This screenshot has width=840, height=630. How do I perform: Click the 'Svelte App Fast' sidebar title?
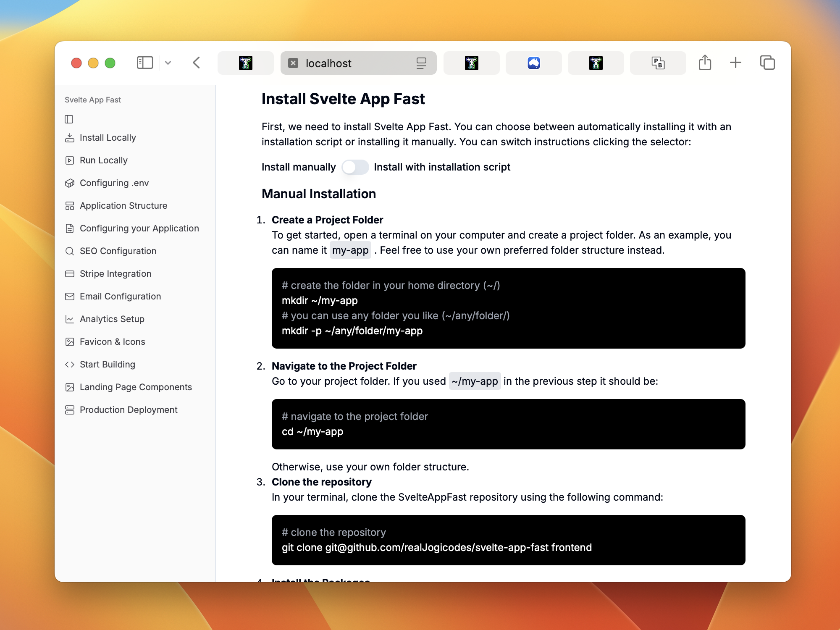pos(93,100)
